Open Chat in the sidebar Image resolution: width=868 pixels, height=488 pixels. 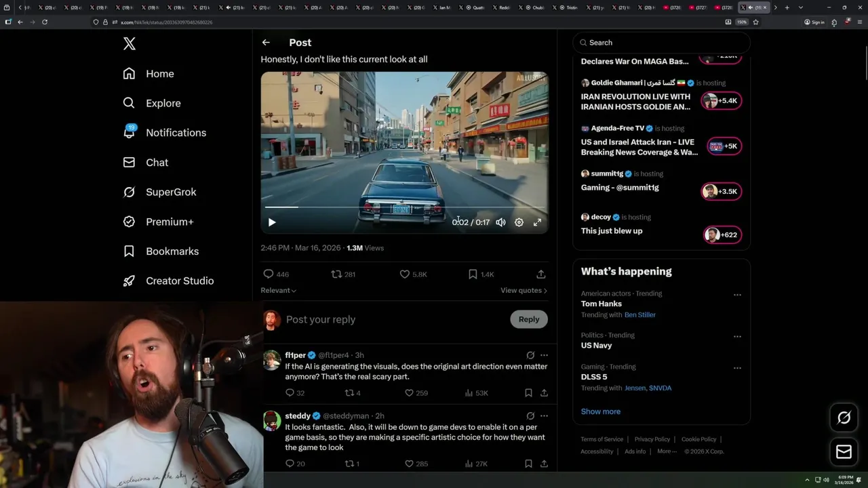click(146, 163)
